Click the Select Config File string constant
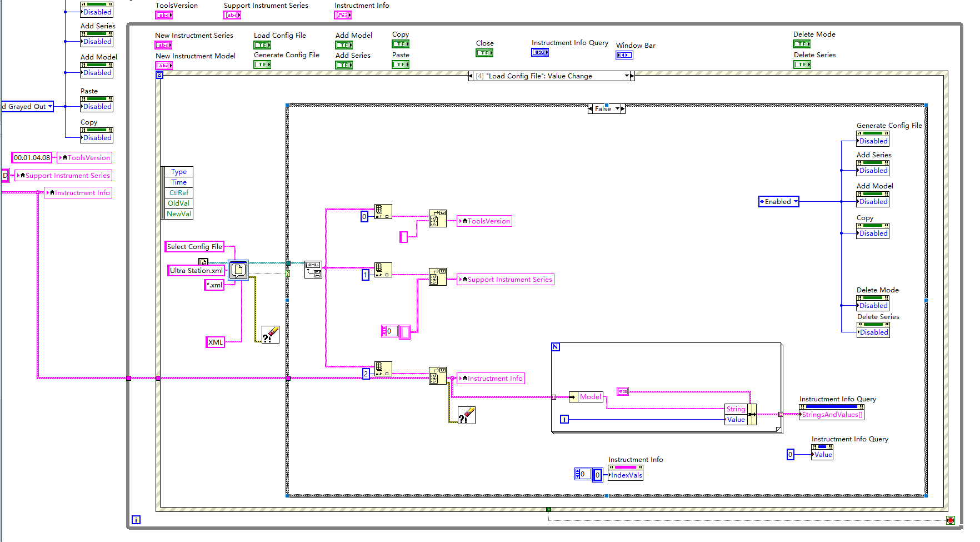 [194, 246]
